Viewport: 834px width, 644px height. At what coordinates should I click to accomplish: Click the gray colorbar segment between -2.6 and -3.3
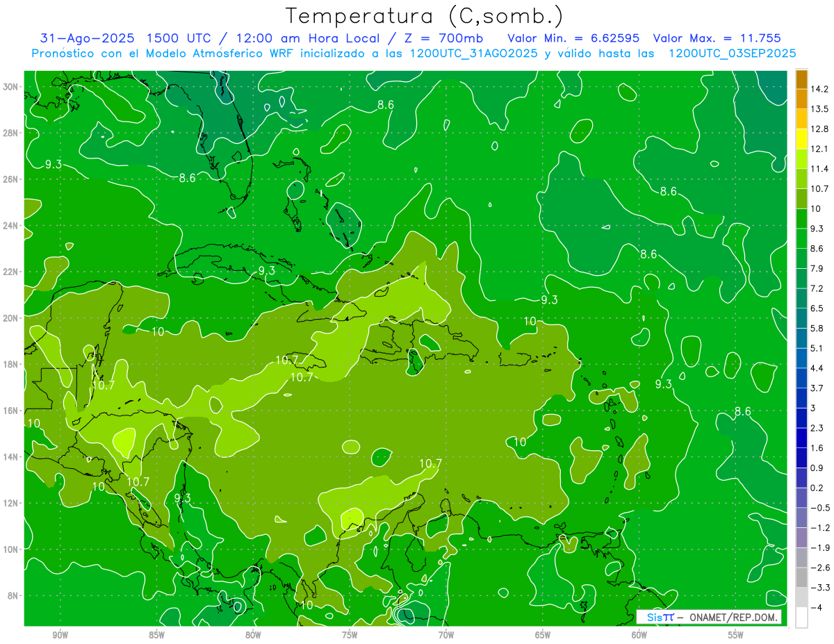801,577
